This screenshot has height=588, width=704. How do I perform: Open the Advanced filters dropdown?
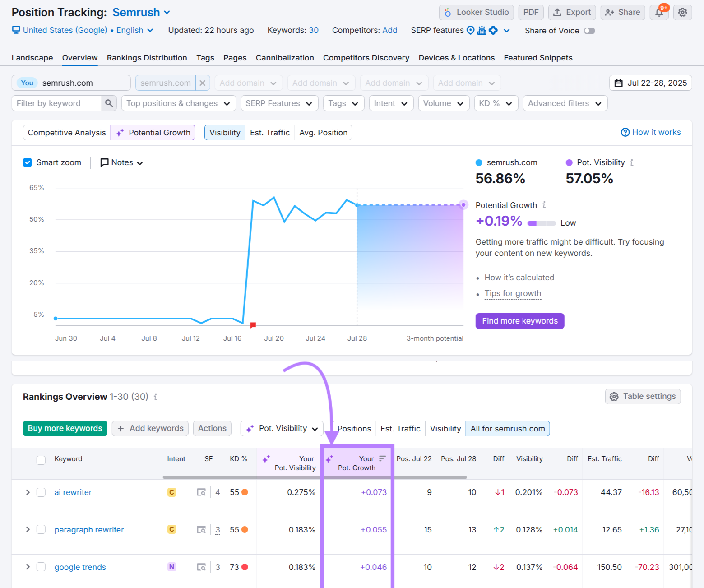coord(565,103)
